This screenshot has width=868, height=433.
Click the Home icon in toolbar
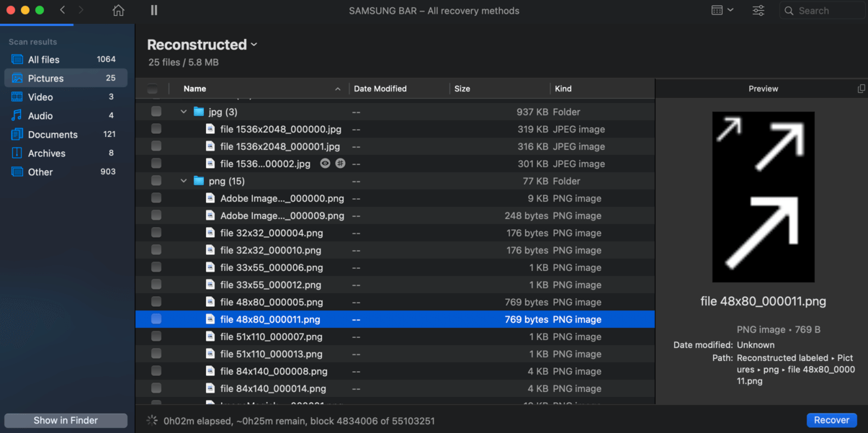tap(118, 11)
